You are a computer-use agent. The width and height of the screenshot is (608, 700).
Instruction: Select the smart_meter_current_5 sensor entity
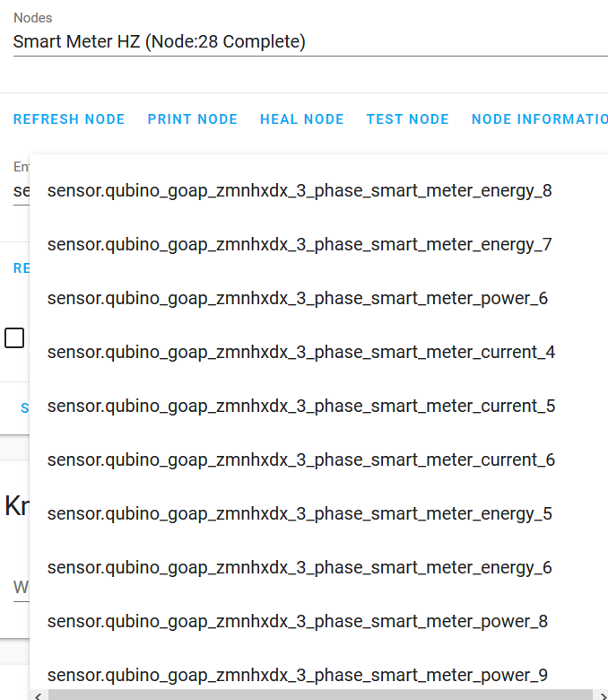pyautogui.click(x=301, y=406)
